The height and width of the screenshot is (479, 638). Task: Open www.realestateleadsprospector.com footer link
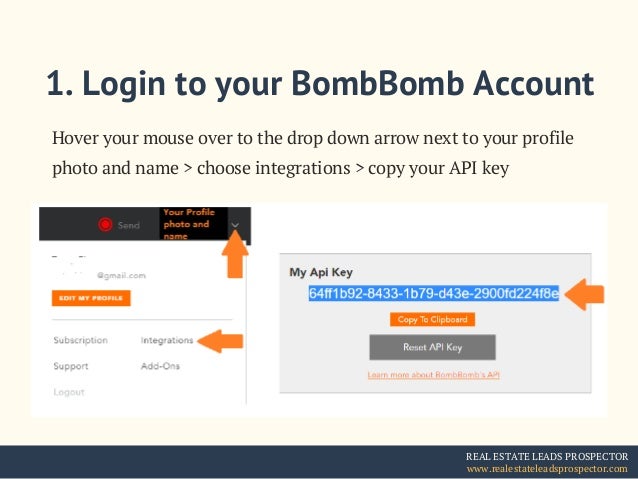pos(547,469)
